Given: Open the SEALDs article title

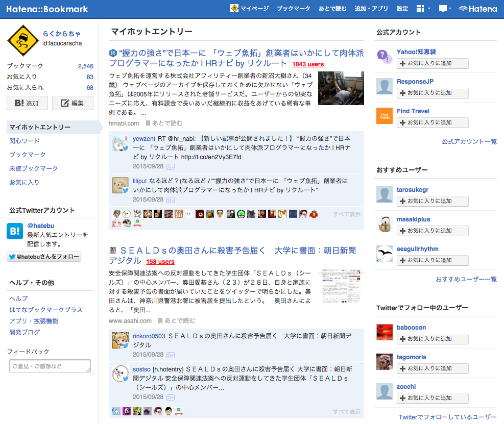Looking at the screenshot, I should click(x=232, y=255).
